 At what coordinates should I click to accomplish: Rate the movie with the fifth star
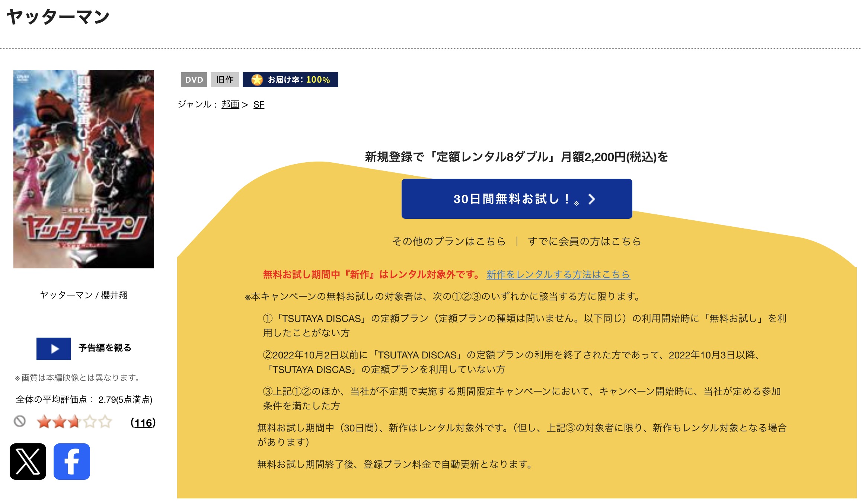(x=105, y=422)
